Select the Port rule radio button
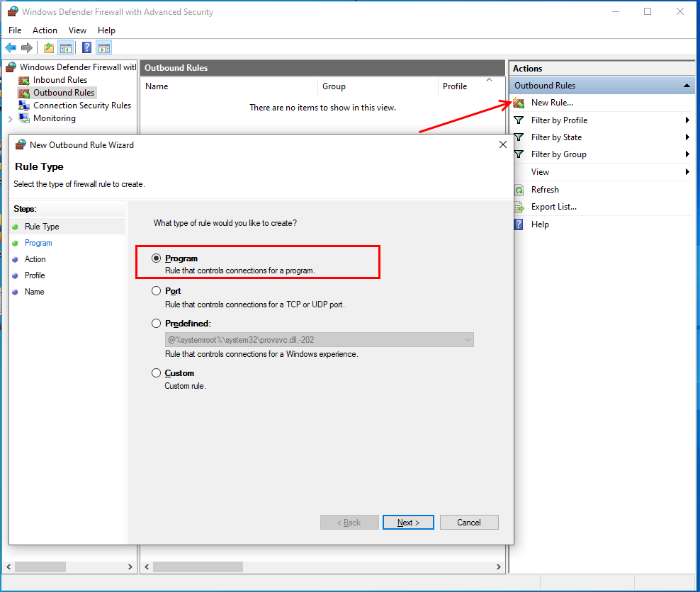The width and height of the screenshot is (700, 592). click(157, 291)
